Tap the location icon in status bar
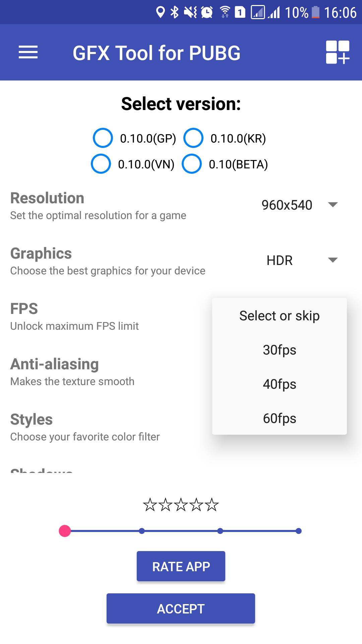Image resolution: width=362 pixels, height=644 pixels. [161, 12]
